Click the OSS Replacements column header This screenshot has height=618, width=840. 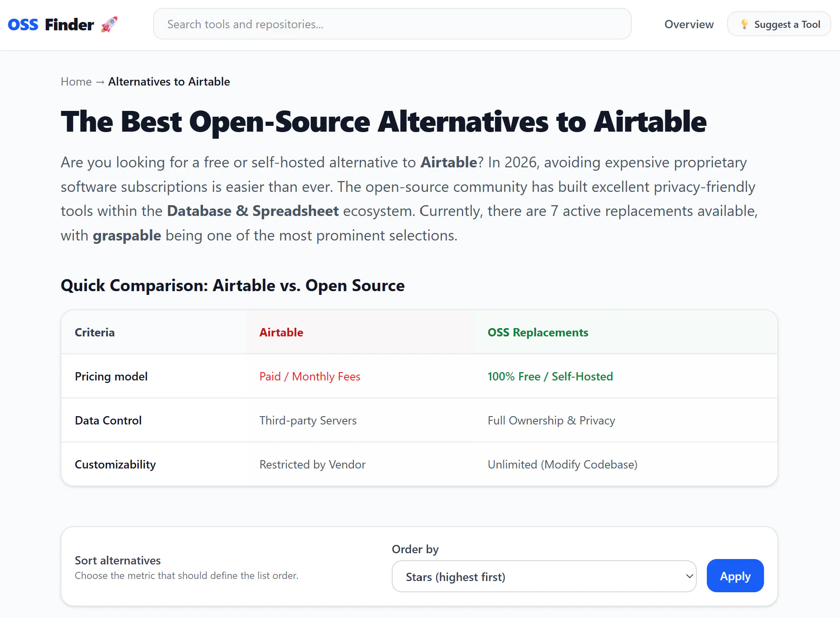(x=538, y=332)
